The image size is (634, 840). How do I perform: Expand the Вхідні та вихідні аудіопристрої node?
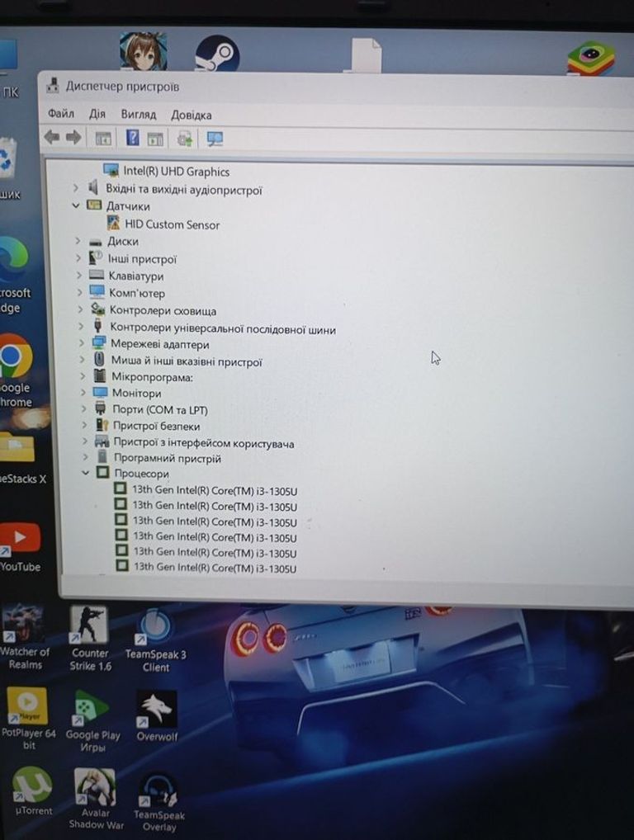point(76,188)
